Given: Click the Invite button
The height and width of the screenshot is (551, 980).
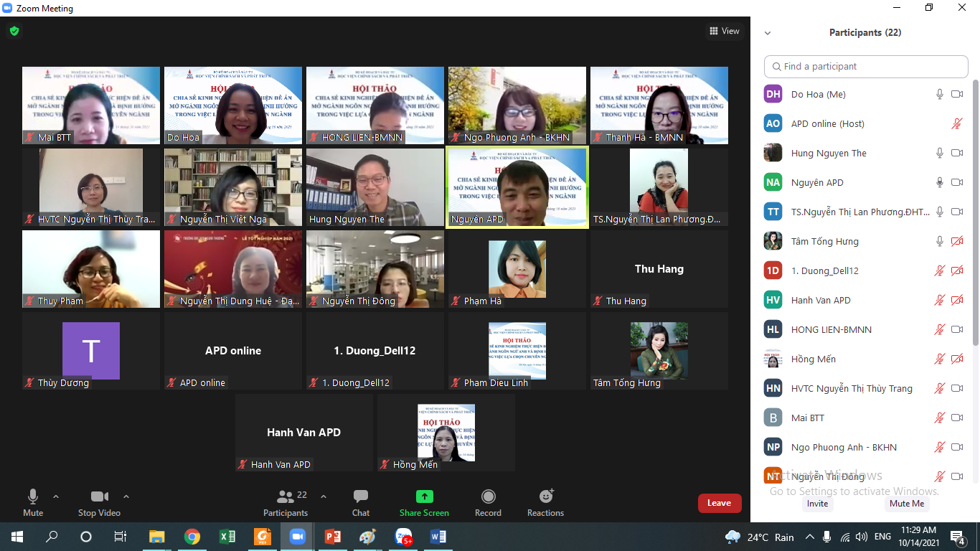Looking at the screenshot, I should click(x=817, y=504).
